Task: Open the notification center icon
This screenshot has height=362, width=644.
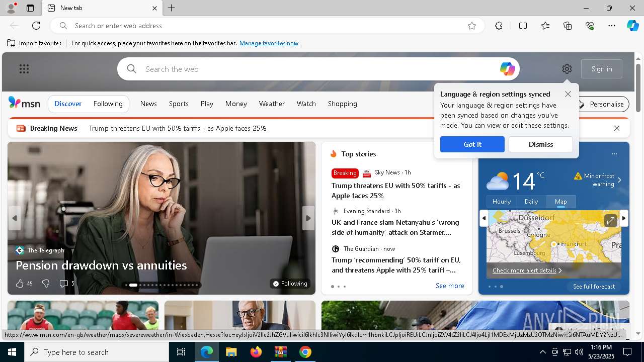Action: pos(627,352)
